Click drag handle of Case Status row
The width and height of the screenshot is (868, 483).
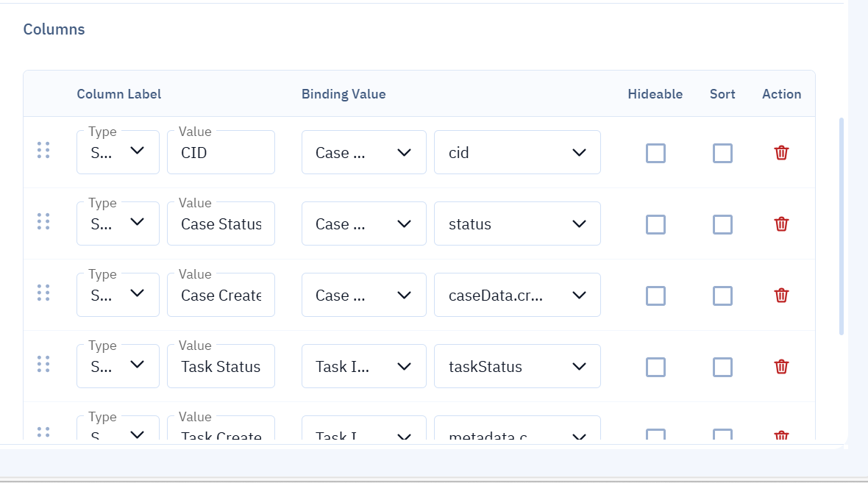click(43, 222)
